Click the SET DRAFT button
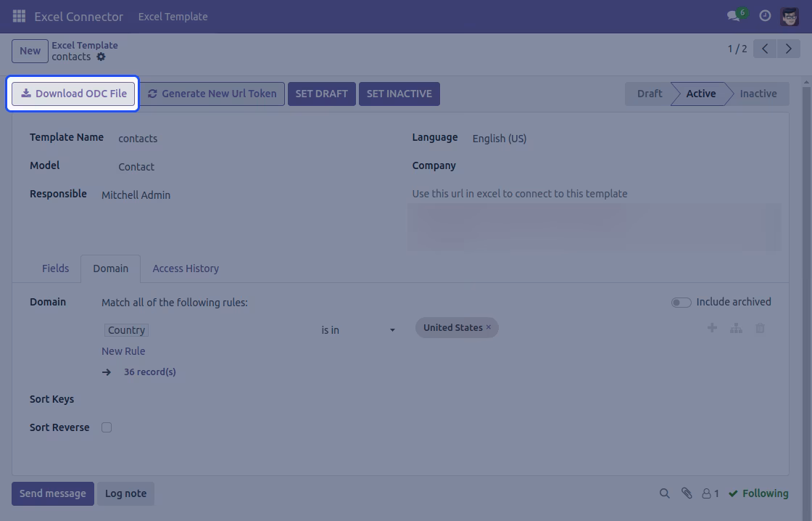This screenshot has width=812, height=521. [322, 94]
